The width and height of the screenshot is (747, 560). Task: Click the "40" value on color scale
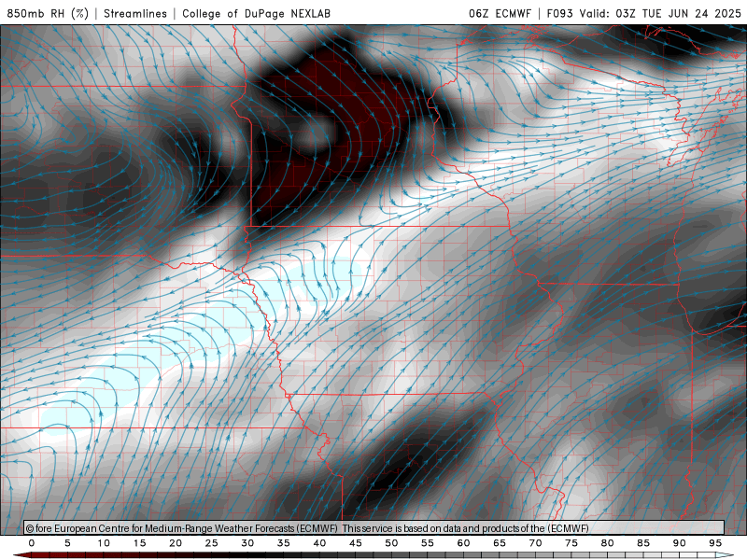319,543
